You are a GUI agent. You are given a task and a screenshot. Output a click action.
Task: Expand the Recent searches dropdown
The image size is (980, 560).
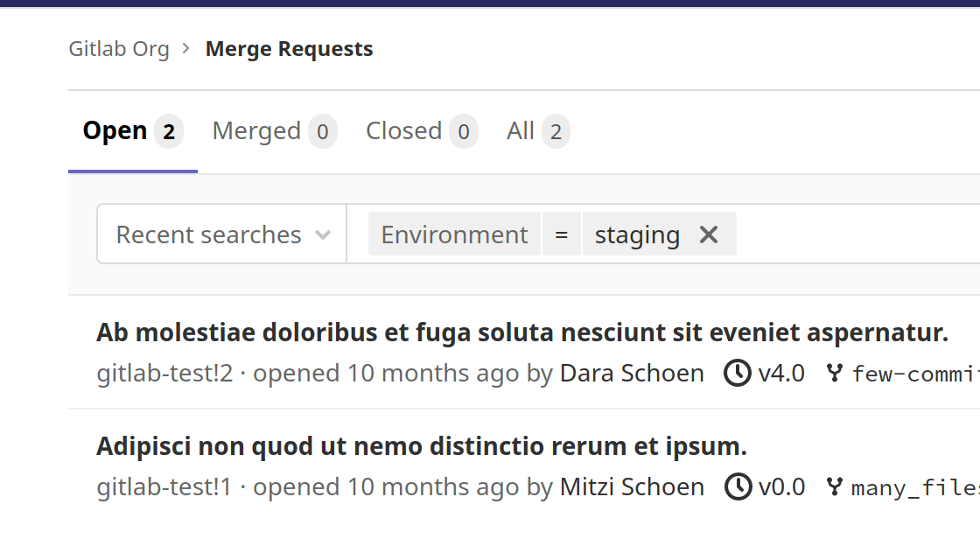pos(220,234)
